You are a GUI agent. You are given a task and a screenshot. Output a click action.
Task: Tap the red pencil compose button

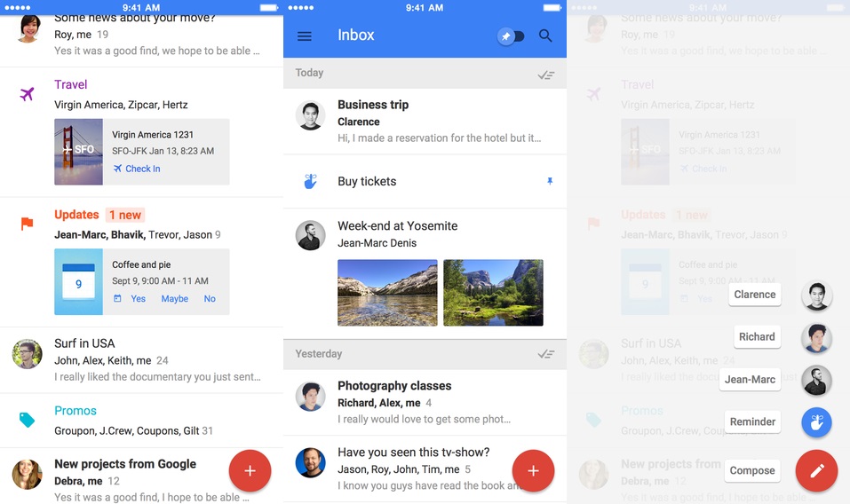coord(816,470)
